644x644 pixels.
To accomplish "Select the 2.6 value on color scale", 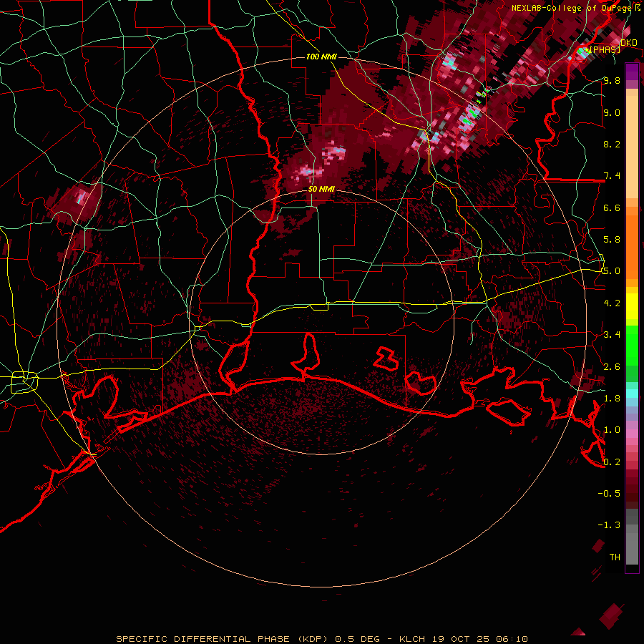I will 612,366.
